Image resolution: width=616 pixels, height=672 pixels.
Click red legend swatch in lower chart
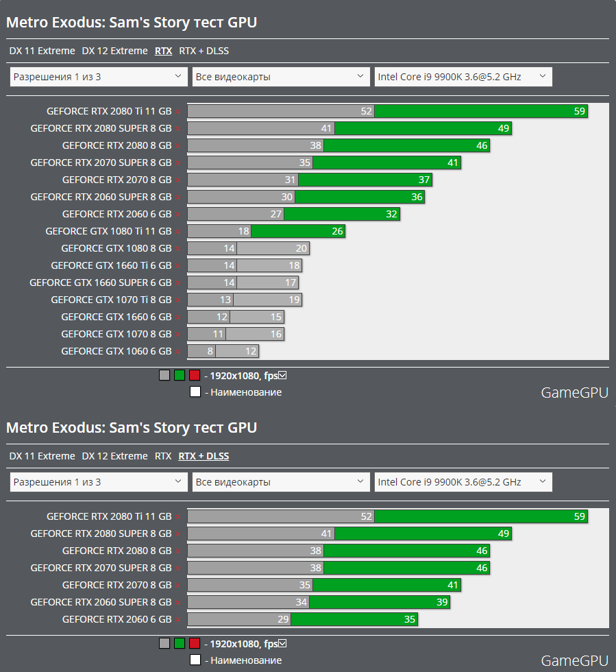pos(195,643)
